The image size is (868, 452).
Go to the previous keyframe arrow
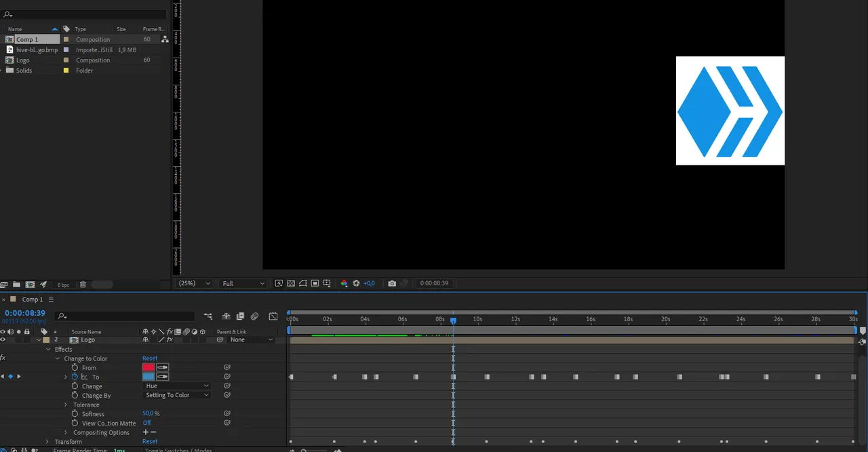(x=2, y=377)
